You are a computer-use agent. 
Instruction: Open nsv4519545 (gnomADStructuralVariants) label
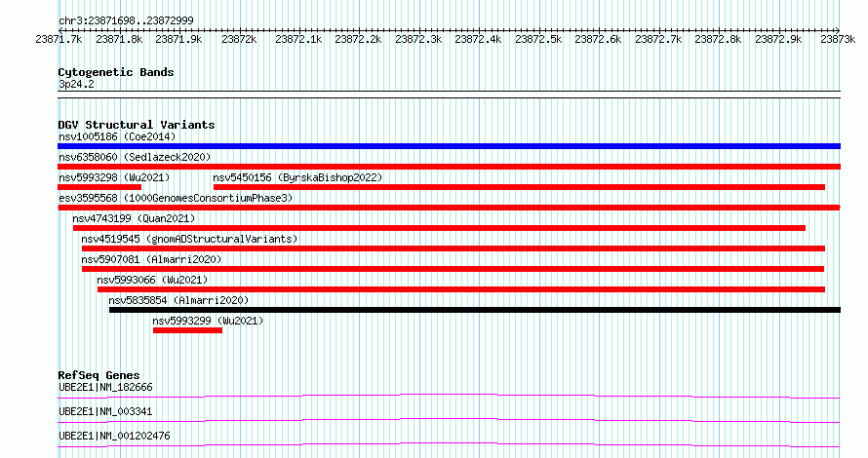pyautogui.click(x=189, y=239)
